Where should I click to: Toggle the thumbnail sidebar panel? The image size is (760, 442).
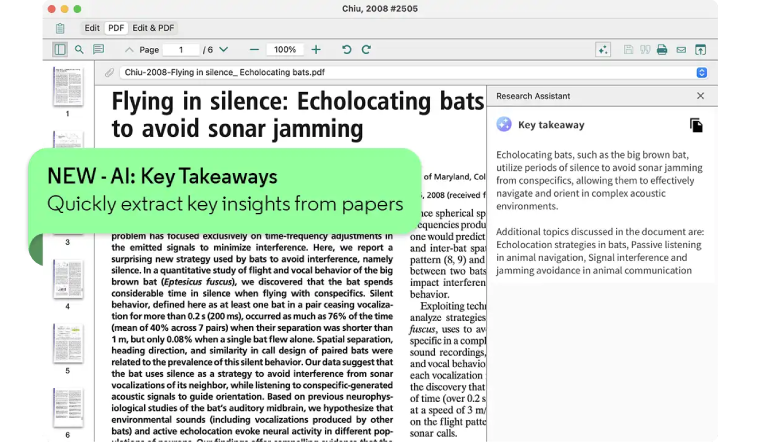tap(60, 49)
